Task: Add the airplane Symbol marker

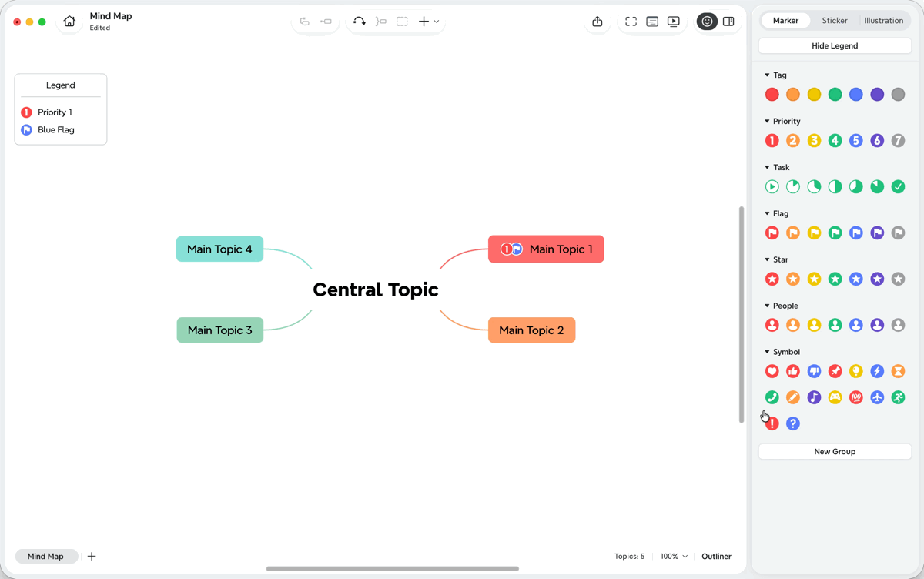Action: [877, 397]
